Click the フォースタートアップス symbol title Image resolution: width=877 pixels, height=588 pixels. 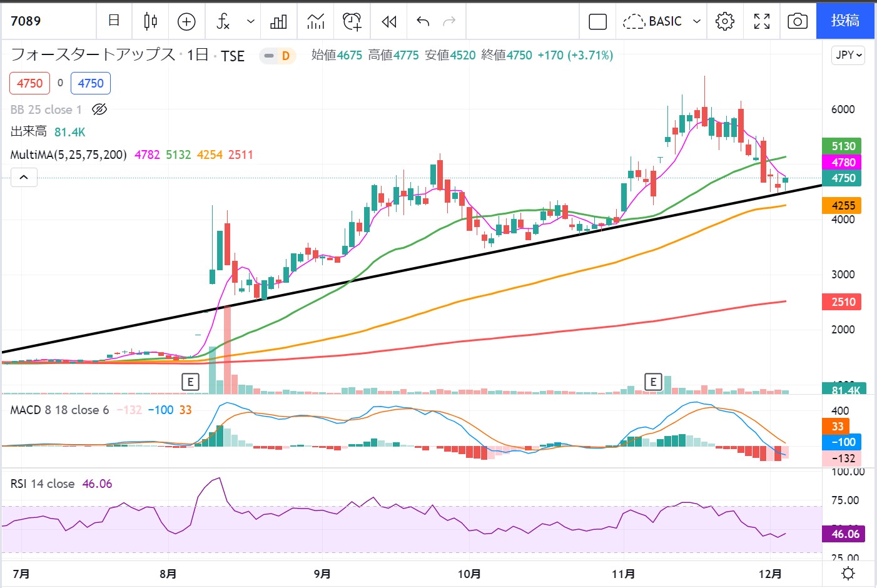[93, 55]
